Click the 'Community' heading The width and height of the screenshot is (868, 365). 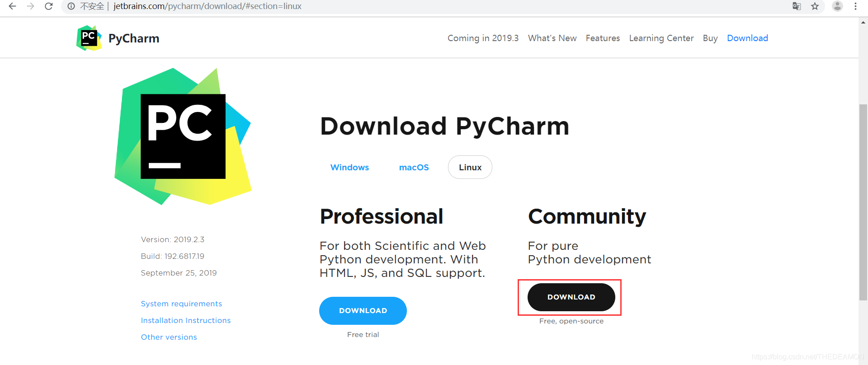tap(587, 217)
